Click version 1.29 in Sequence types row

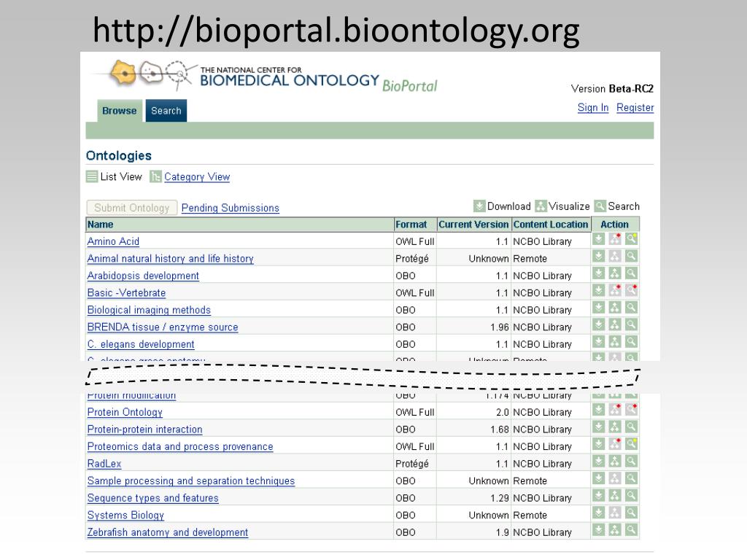pos(500,498)
